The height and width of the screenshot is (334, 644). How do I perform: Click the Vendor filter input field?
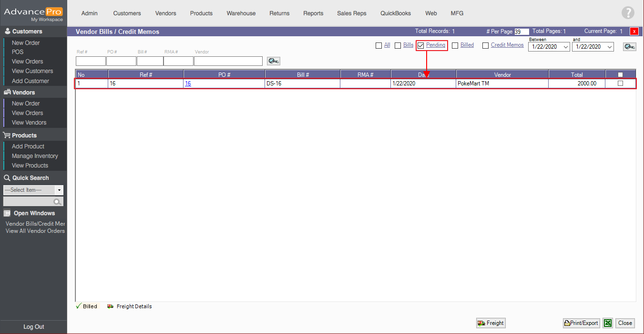(228, 61)
